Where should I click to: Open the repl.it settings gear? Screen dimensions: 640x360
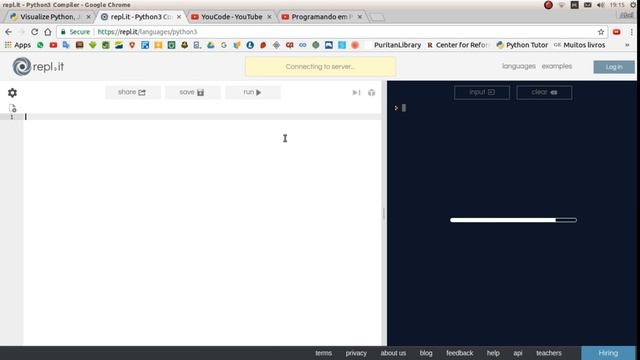(12, 93)
